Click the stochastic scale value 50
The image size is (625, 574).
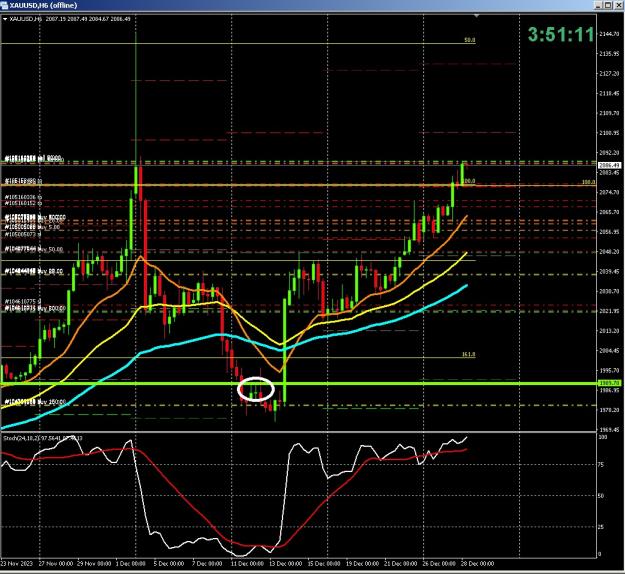pos(601,495)
